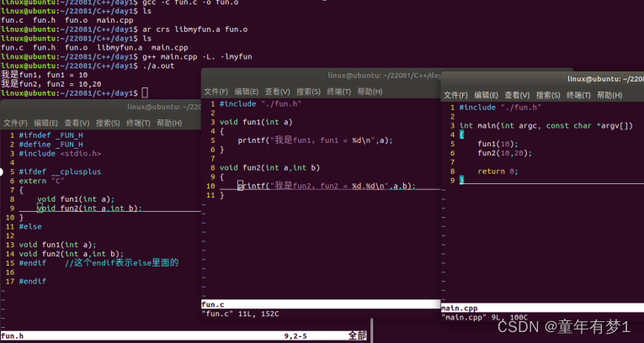Open the 查看(V) menu in fun.c window

277,92
